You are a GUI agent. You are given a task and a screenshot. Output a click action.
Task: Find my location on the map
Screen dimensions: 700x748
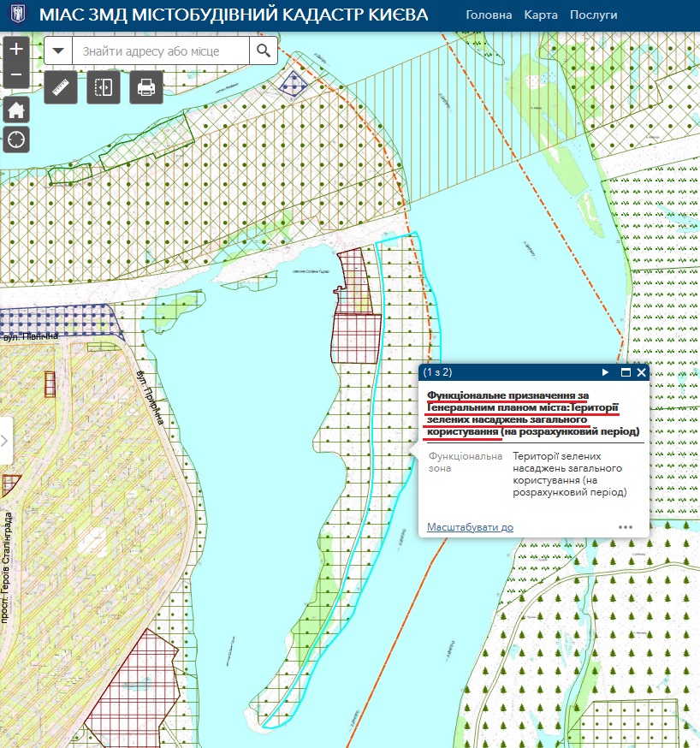16,139
